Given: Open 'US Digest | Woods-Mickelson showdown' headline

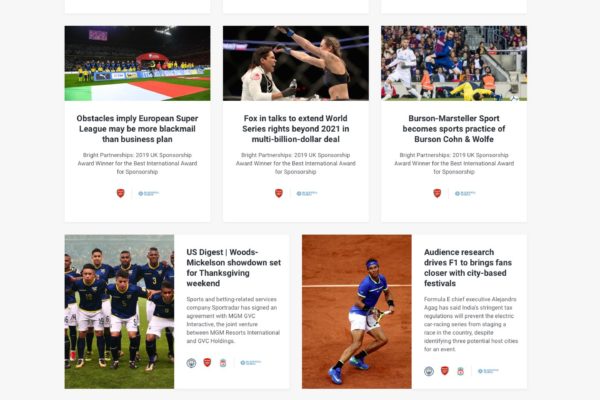Looking at the screenshot, I should click(234, 268).
